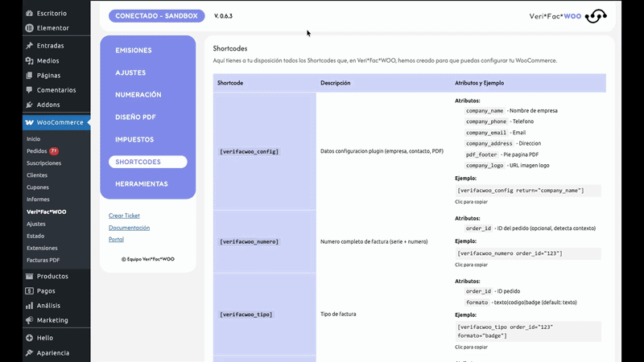644x362 pixels.
Task: Open the Emisiones tab
Action: 134,50
